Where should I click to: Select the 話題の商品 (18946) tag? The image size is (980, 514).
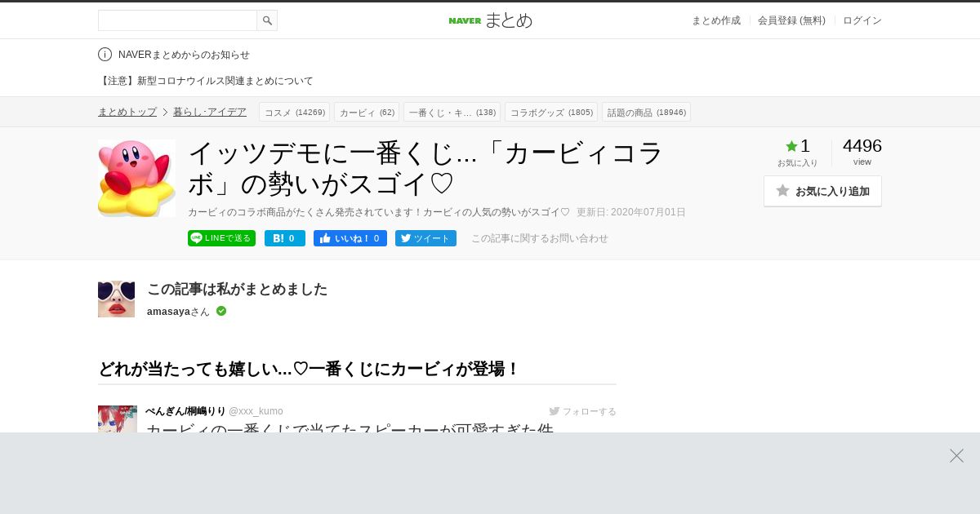(x=647, y=112)
